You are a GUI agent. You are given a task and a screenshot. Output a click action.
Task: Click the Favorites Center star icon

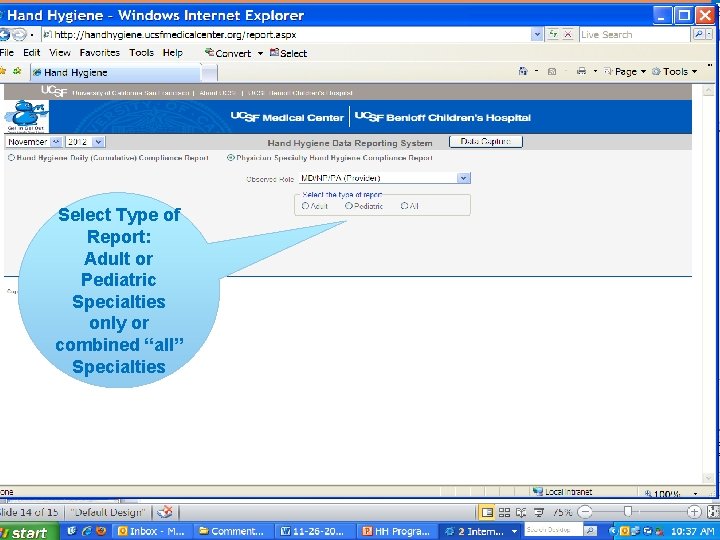point(3,71)
